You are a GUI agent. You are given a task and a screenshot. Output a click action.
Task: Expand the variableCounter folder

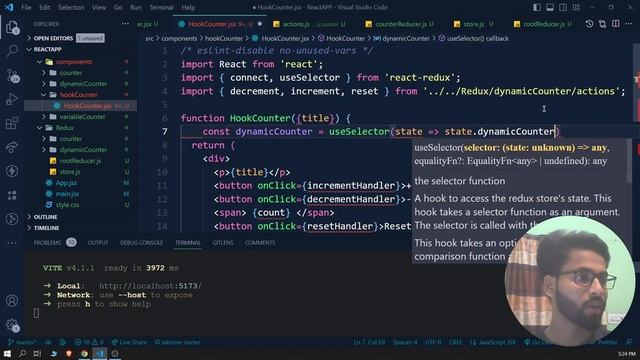(x=82, y=117)
